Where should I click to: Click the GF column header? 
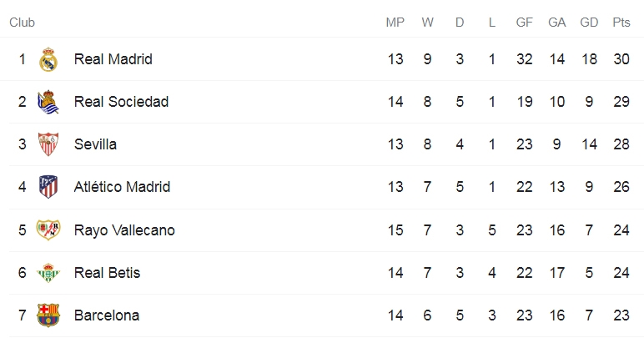click(525, 23)
